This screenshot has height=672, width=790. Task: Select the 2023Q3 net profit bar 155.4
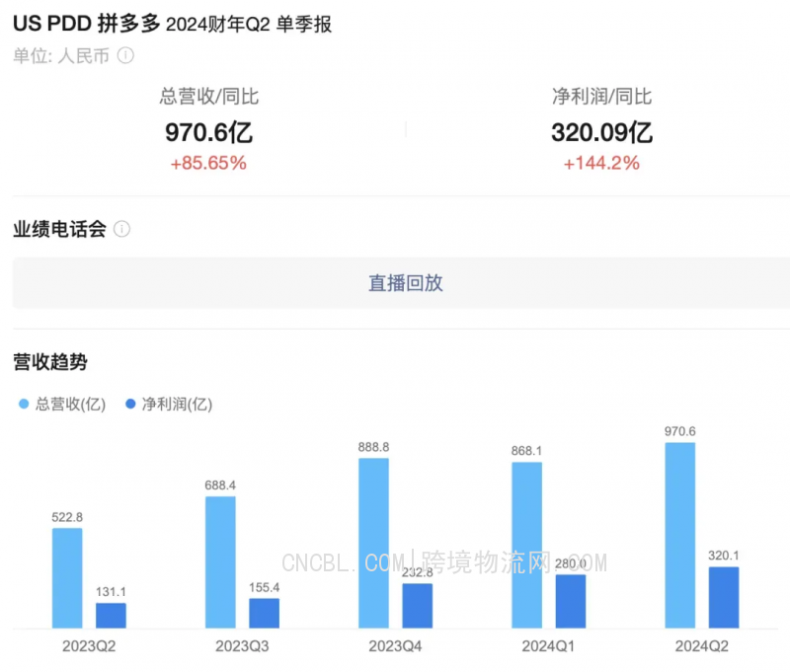264,613
